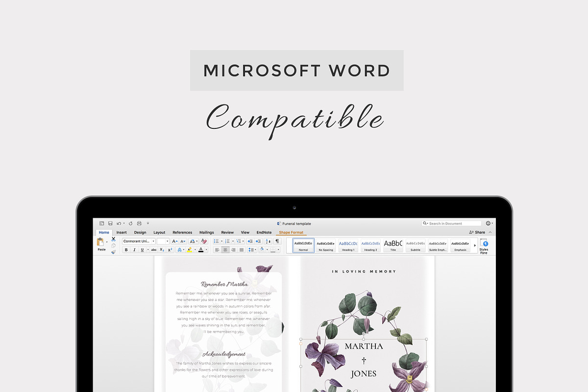Image resolution: width=588 pixels, height=392 pixels.
Task: Toggle Bold formatting
Action: [126, 250]
